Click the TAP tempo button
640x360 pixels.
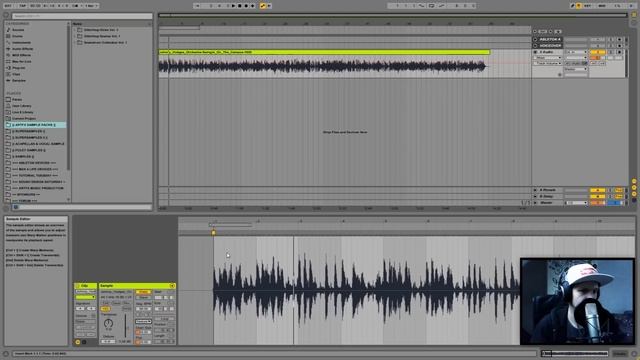(22, 6)
